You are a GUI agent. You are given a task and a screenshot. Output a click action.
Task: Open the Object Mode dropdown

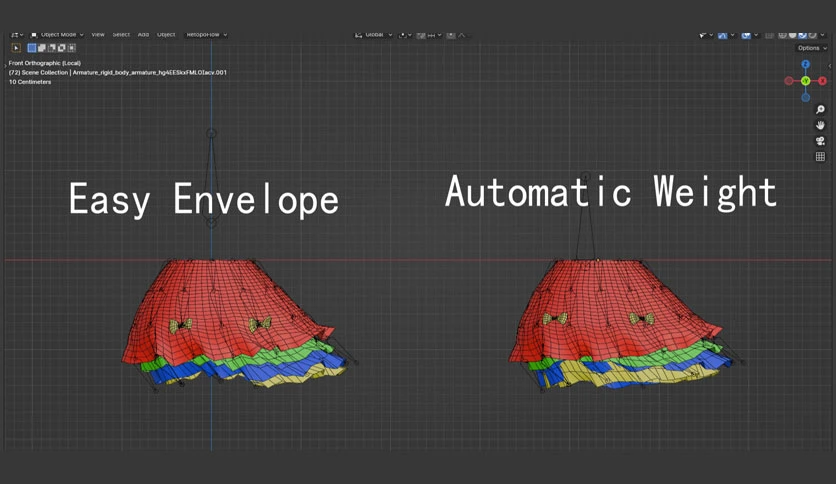57,35
